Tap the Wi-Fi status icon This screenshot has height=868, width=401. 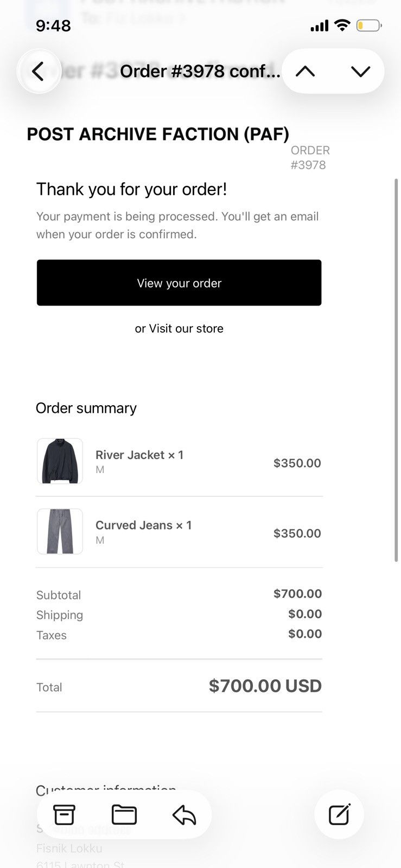tap(342, 25)
